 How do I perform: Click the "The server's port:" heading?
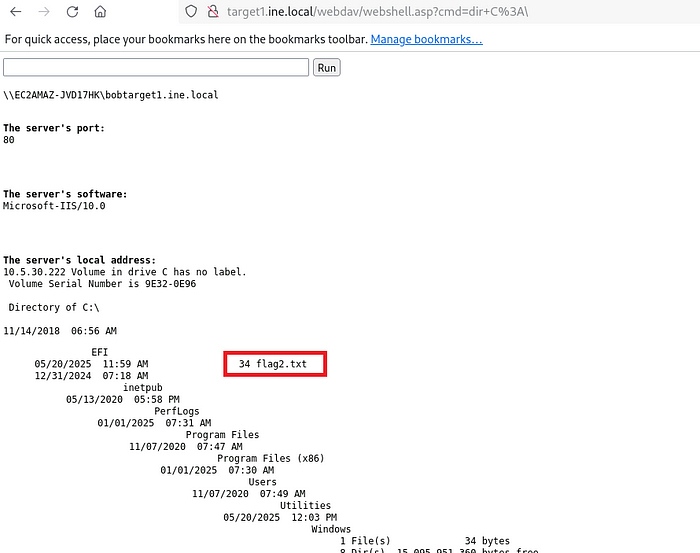54,128
